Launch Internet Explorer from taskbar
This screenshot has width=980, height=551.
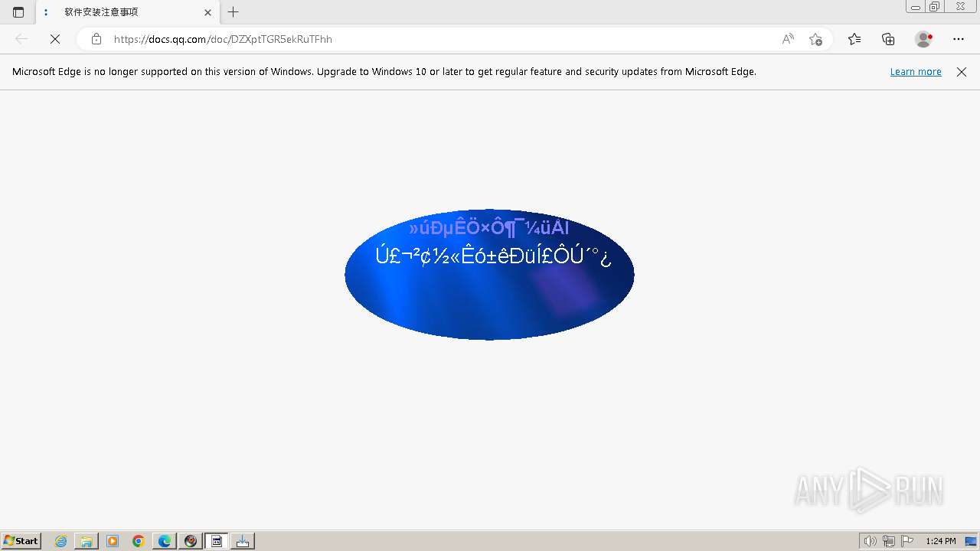point(60,541)
